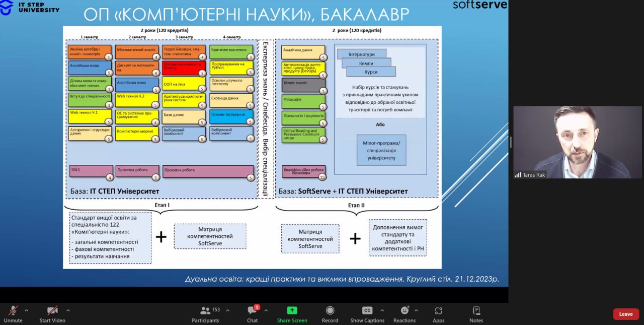The image size is (644, 325).
Task: Click the 'Вступ до спеціальності' box
Action: 90,100
